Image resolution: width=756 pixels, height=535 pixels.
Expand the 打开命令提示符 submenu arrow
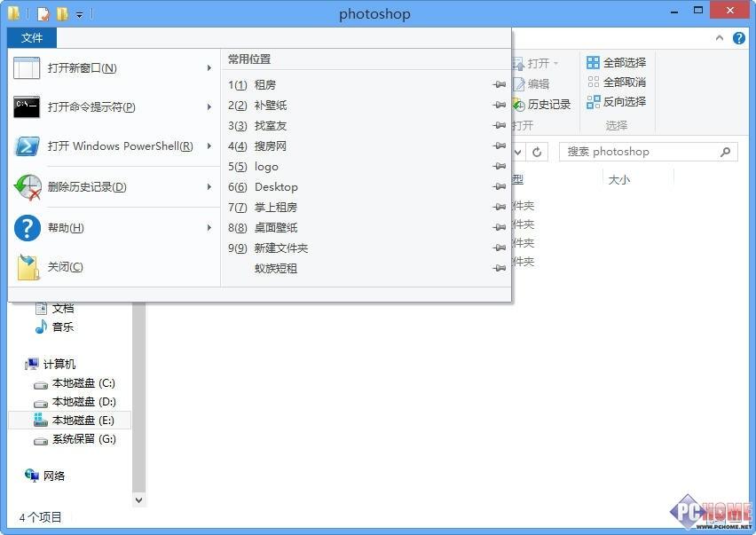click(209, 107)
